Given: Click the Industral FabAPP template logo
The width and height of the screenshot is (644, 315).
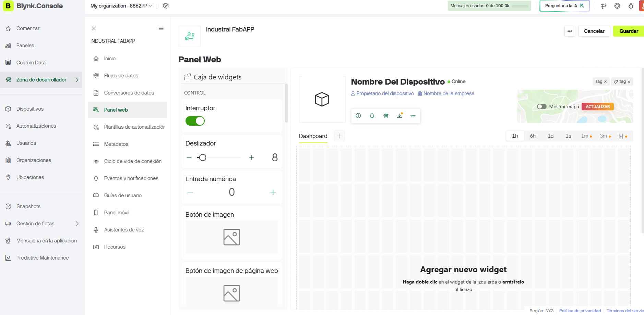Looking at the screenshot, I should pos(190,36).
